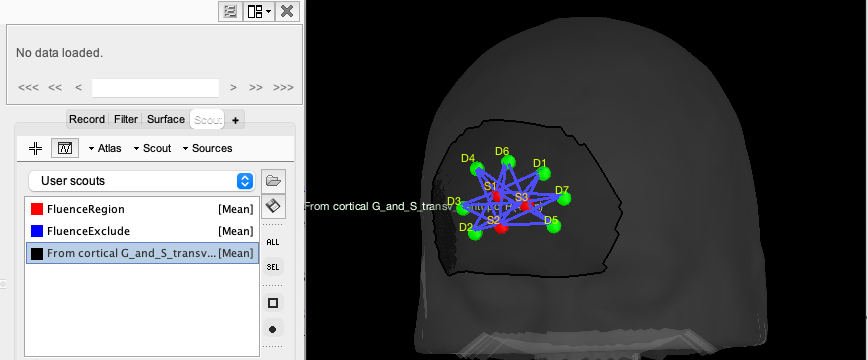
Task: Click the [Mean] function label for FluenceRegion
Action: coord(236,209)
